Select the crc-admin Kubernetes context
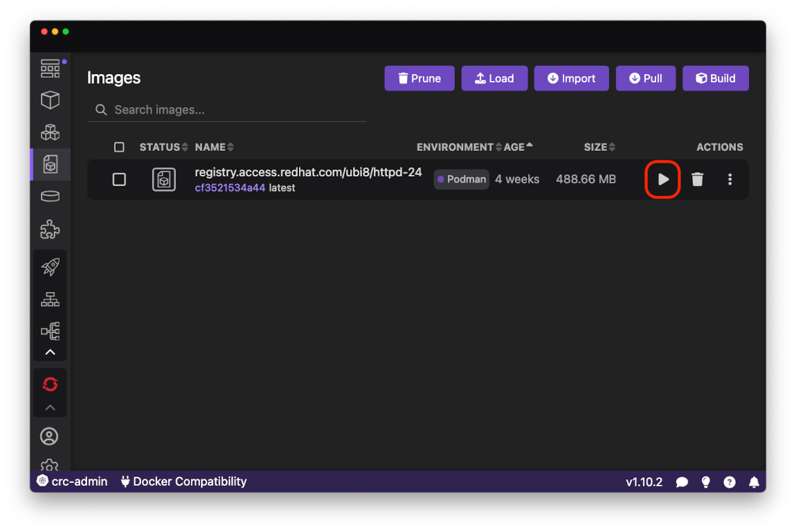The height and width of the screenshot is (532, 796). click(72, 481)
